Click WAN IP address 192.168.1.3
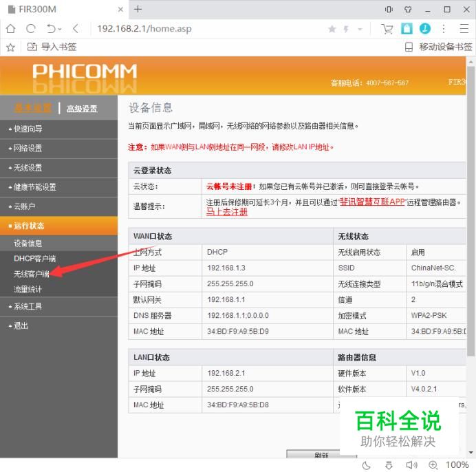Image resolution: width=476 pixels, height=472 pixels. [x=226, y=268]
